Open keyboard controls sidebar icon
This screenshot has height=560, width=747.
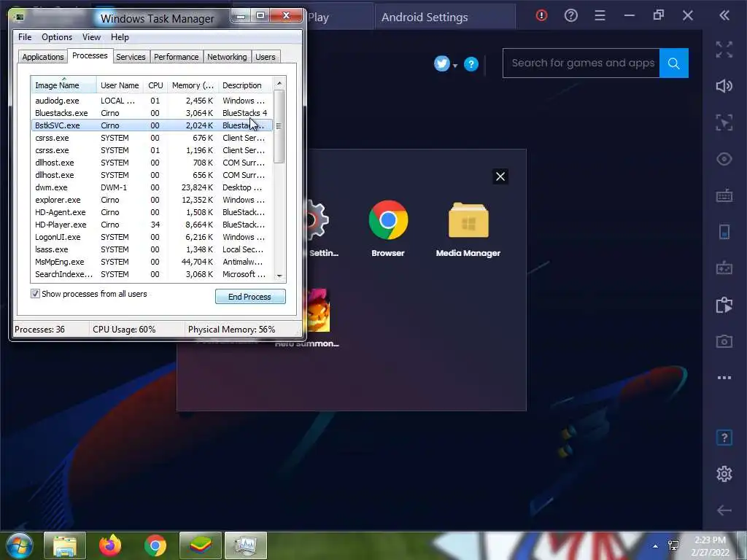pos(724,195)
